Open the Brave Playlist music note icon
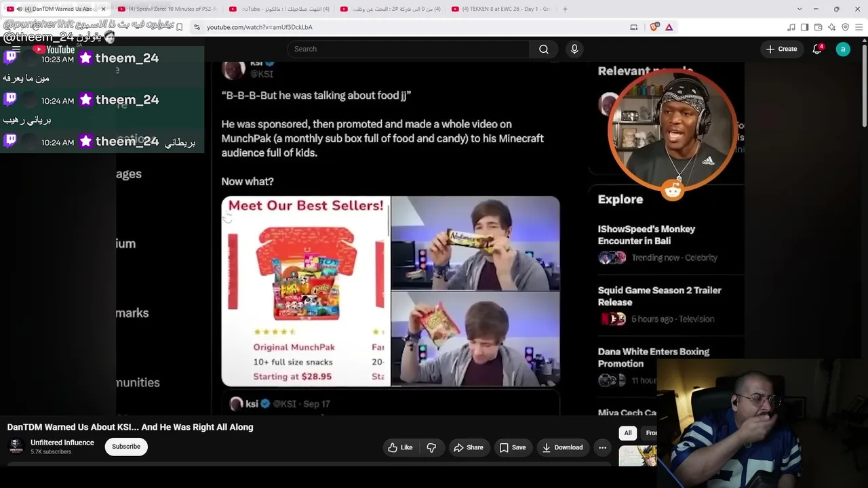The image size is (868, 488). [791, 27]
